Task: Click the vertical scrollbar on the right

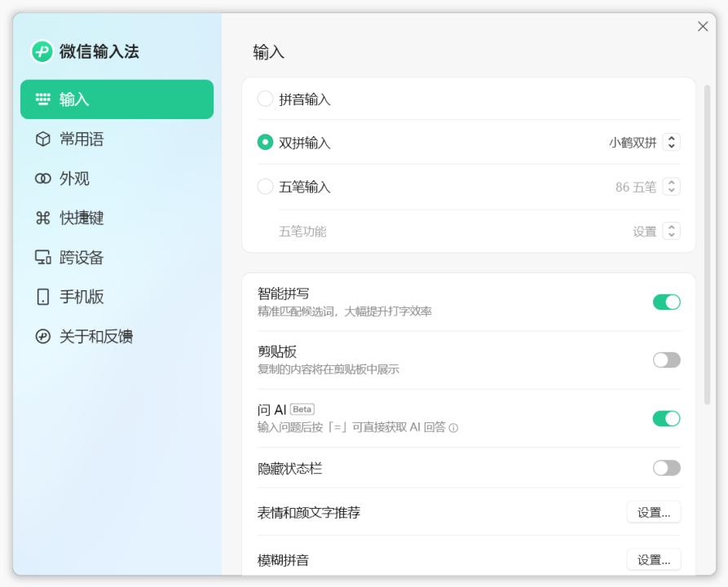Action: tap(707, 245)
